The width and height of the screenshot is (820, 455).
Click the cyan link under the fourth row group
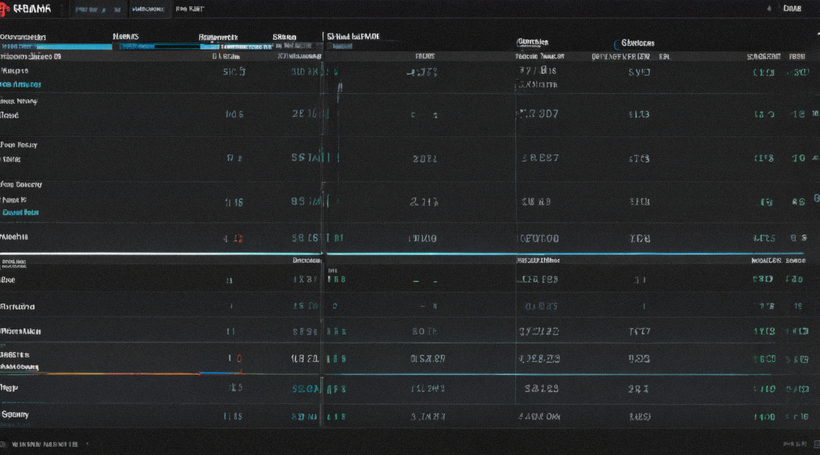[x=20, y=212]
